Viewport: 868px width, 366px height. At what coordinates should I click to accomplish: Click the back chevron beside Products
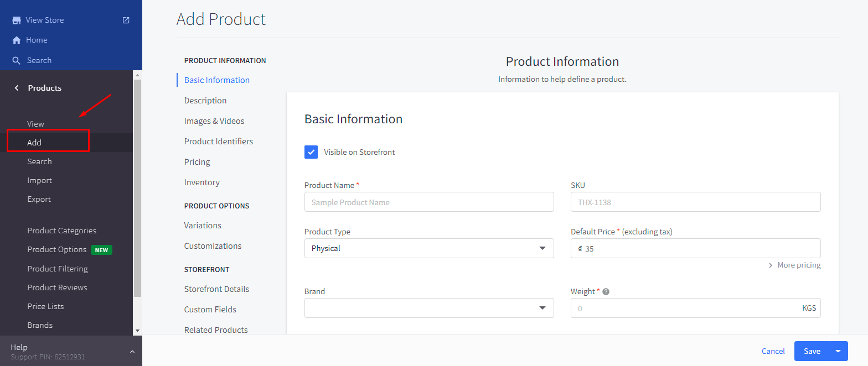pyautogui.click(x=17, y=88)
